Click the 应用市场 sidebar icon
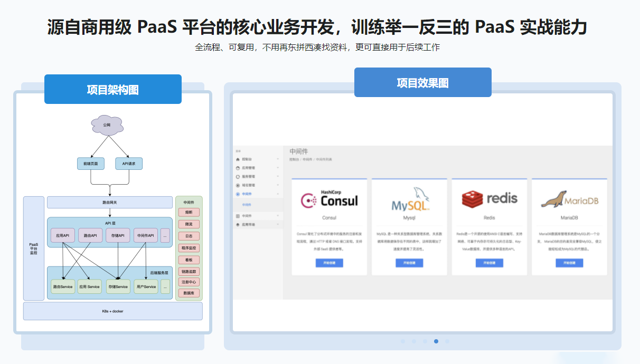Screen dimensions: 640x364 [x=238, y=225]
